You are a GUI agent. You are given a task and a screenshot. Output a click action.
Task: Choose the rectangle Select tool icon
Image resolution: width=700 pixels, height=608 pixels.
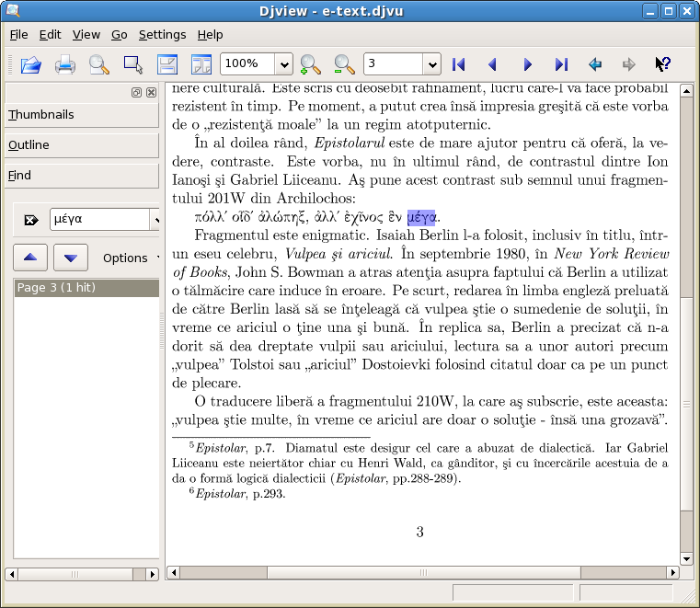[x=133, y=64]
